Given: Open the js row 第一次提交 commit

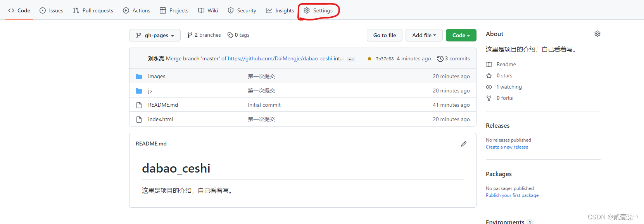Looking at the screenshot, I should [261, 91].
